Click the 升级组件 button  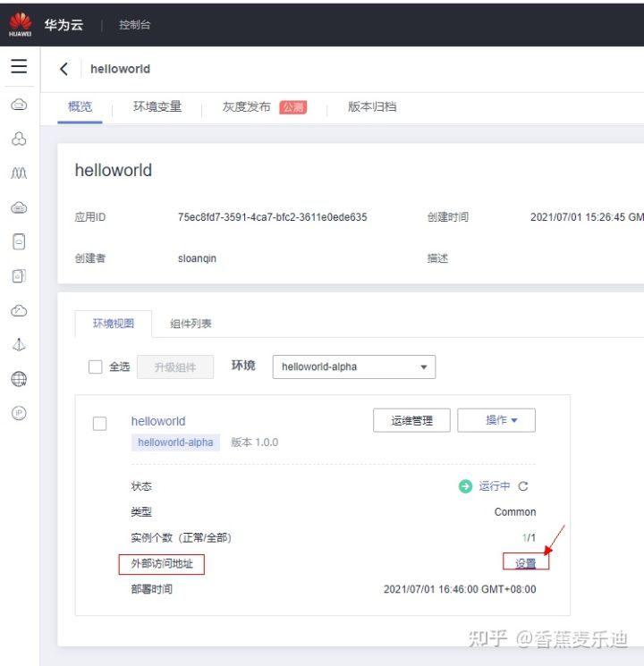(x=175, y=367)
